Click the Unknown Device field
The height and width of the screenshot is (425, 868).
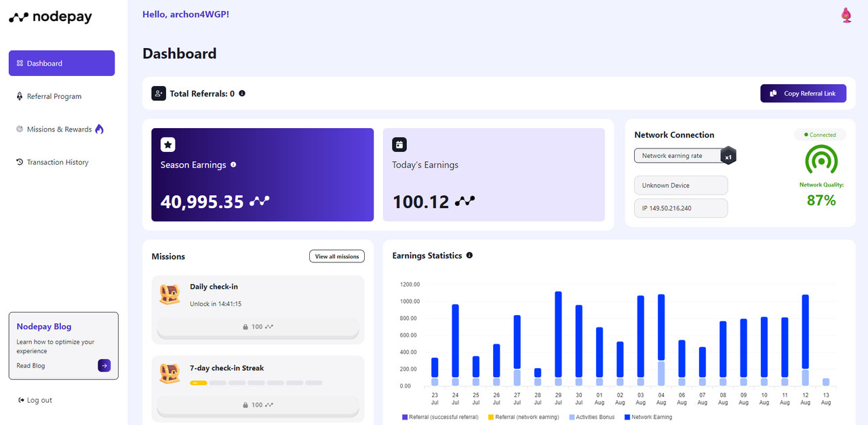coord(681,185)
